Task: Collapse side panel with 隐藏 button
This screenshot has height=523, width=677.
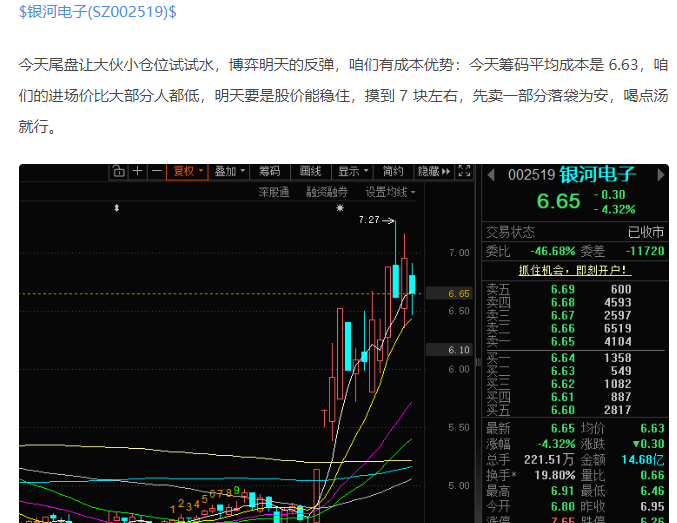Action: 433,171
